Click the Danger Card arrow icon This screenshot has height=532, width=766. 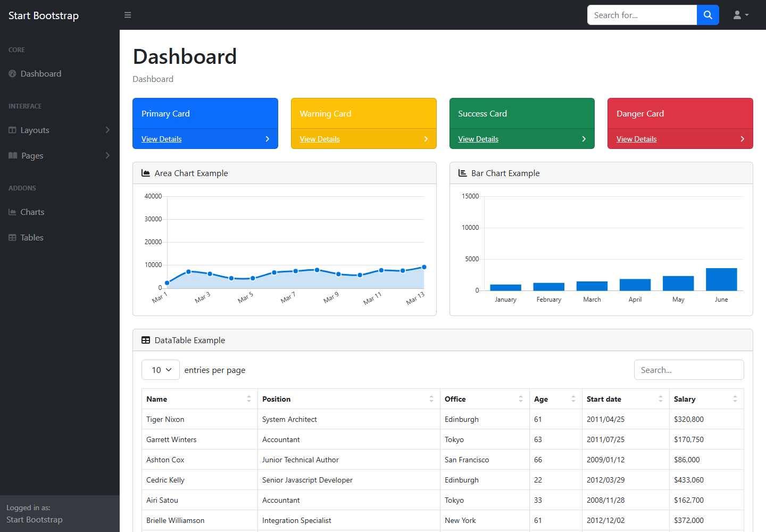[742, 139]
